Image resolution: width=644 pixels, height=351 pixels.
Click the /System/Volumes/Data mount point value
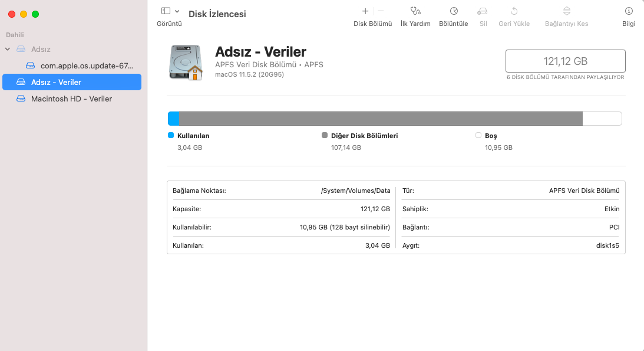pyautogui.click(x=356, y=191)
